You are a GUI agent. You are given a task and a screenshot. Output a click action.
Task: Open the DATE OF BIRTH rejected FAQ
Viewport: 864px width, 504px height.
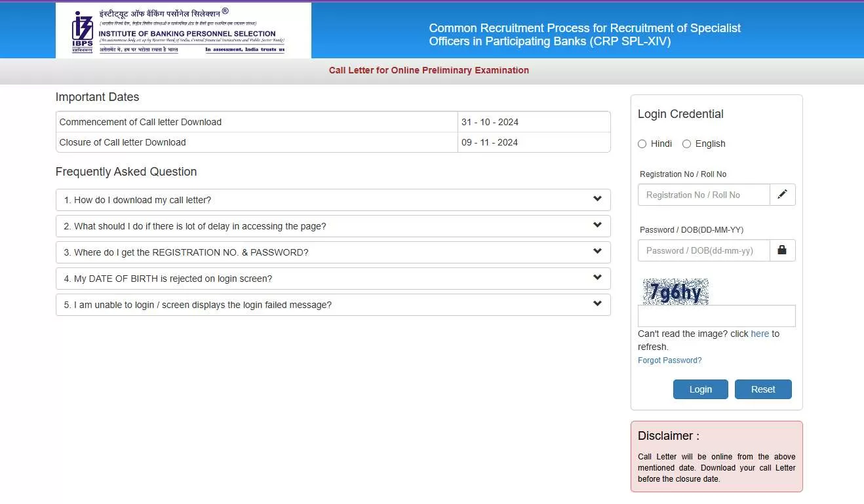pyautogui.click(x=168, y=279)
